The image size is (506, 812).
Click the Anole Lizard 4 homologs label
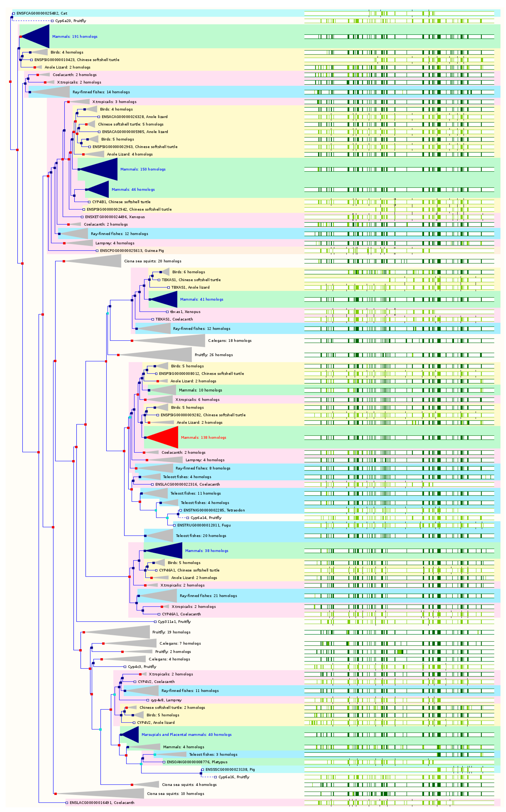tap(130, 154)
